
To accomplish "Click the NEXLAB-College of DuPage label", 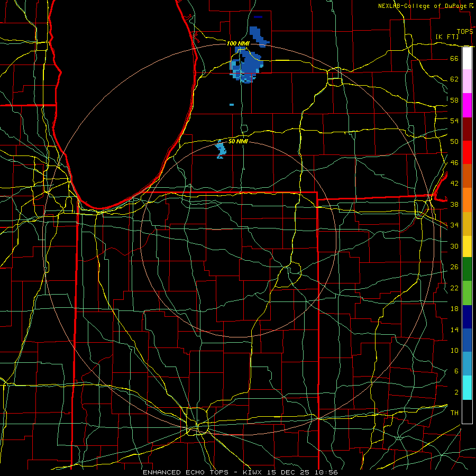I will pyautogui.click(x=423, y=6).
